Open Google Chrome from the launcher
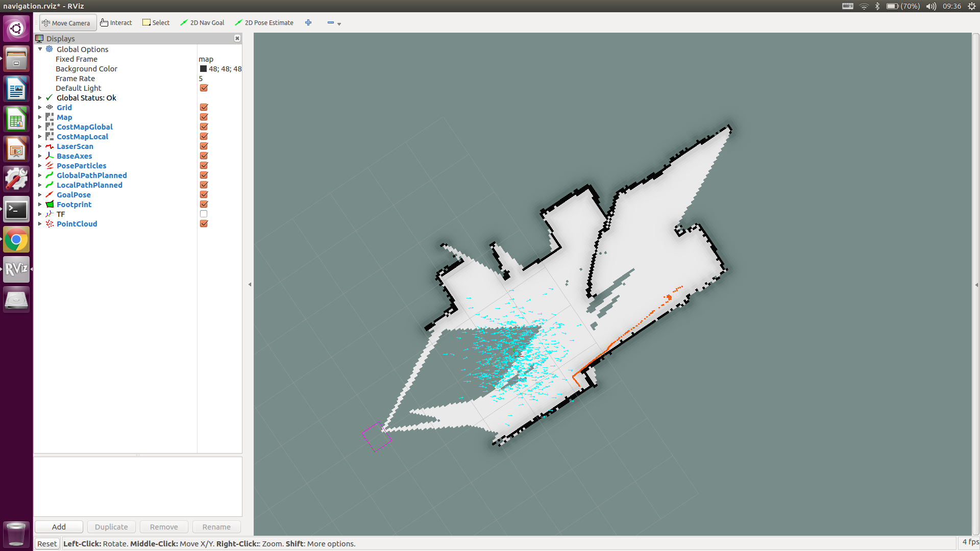Screen dimensions: 980x551 point(16,239)
